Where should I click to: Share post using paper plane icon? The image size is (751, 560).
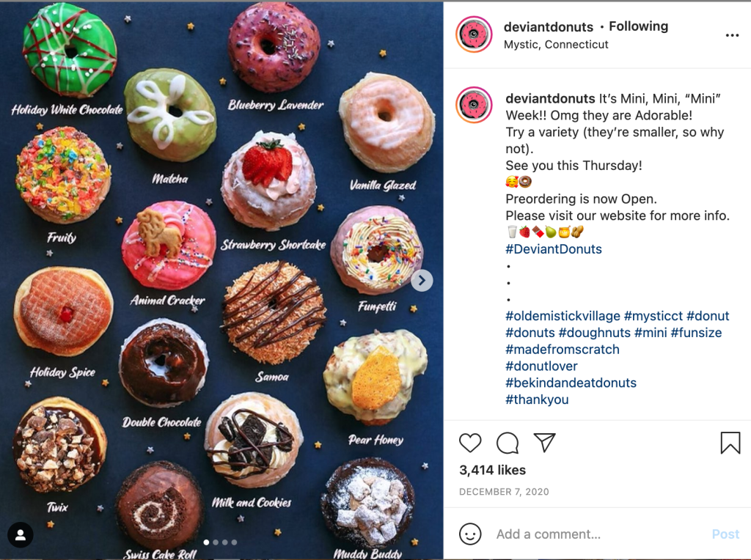point(545,443)
